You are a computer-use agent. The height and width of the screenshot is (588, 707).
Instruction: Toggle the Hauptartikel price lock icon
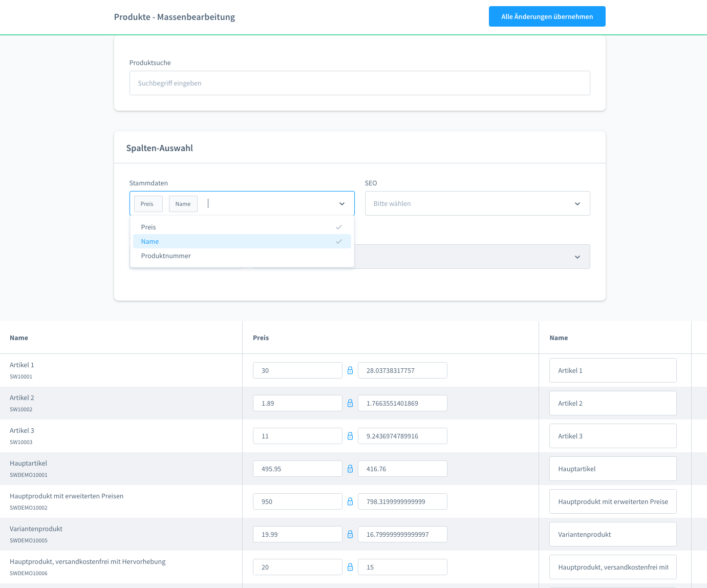pos(350,469)
